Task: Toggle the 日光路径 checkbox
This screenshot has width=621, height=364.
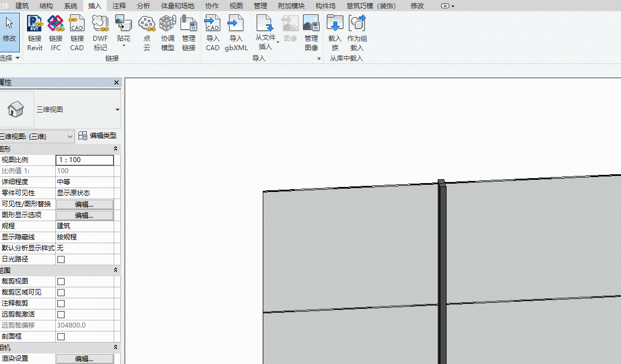Action: (61, 260)
